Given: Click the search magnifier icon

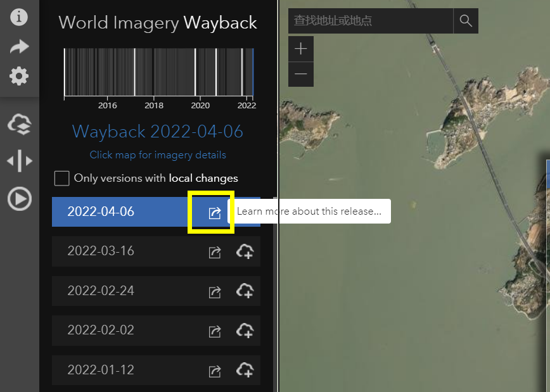Looking at the screenshot, I should tap(466, 20).
